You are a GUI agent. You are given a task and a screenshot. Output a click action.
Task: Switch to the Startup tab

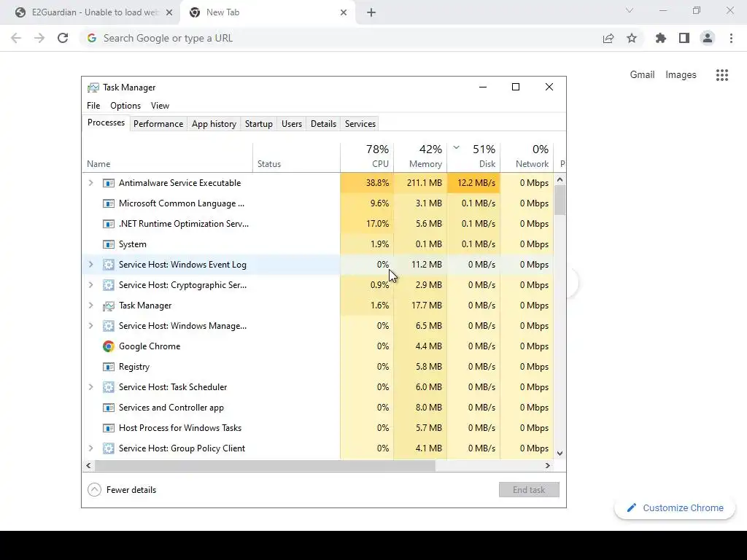point(259,124)
